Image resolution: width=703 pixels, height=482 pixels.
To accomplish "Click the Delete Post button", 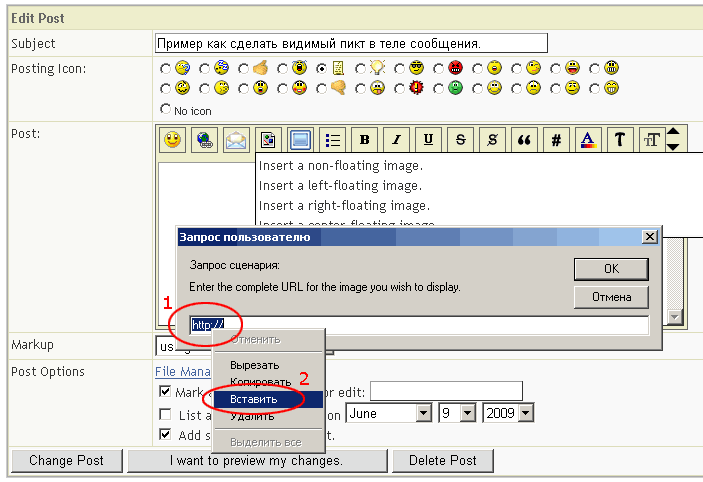I will [x=443, y=460].
